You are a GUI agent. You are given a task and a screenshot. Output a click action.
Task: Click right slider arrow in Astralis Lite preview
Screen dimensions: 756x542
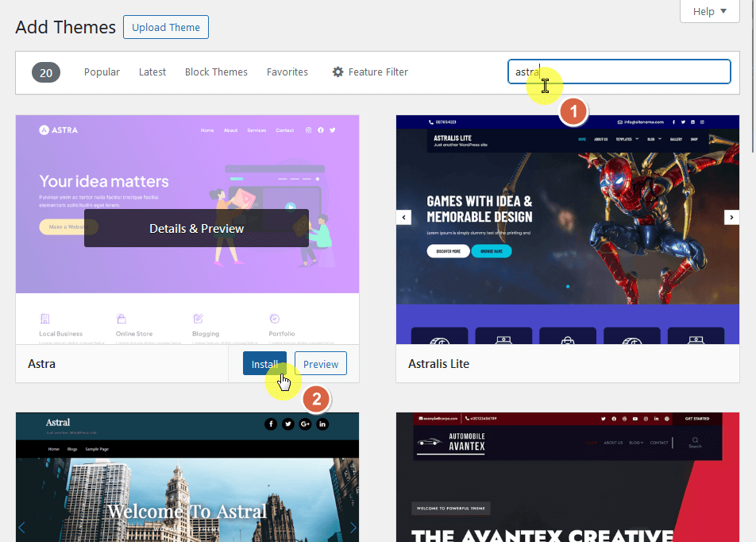(x=731, y=217)
